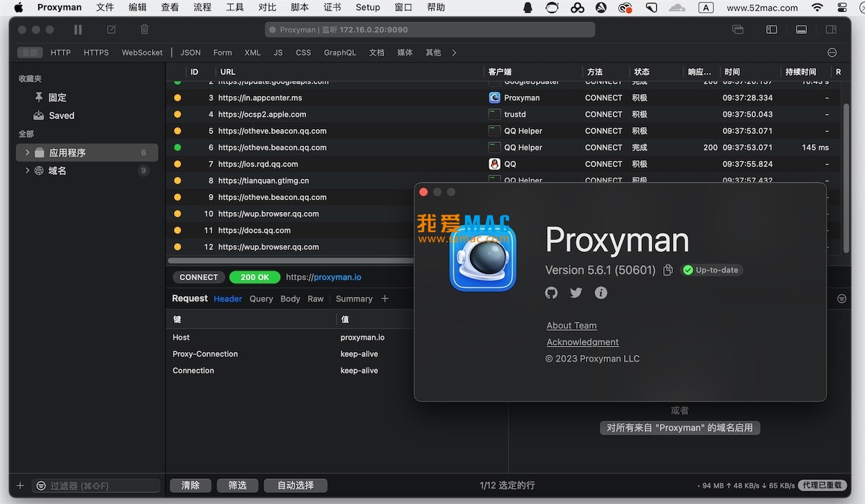The height and width of the screenshot is (504, 865).
Task: Open GitHub icon link in About window
Action: click(551, 293)
